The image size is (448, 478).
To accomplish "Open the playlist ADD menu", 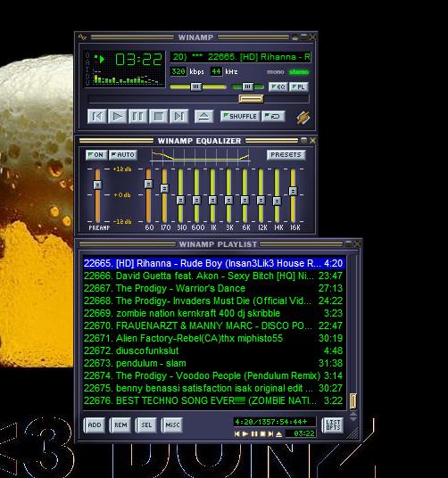I will pyautogui.click(x=95, y=425).
